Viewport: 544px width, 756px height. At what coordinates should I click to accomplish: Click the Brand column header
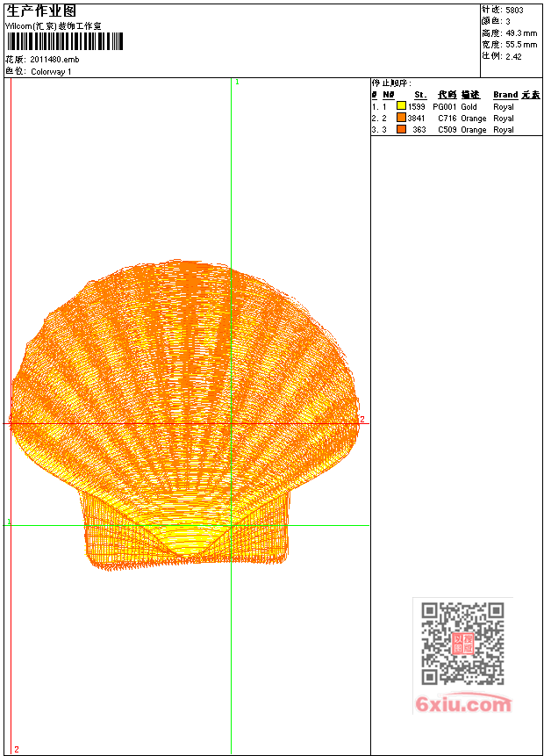click(505, 95)
